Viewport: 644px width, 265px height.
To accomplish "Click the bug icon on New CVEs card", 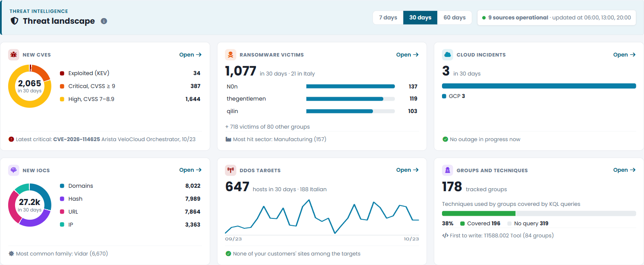I will pyautogui.click(x=14, y=55).
